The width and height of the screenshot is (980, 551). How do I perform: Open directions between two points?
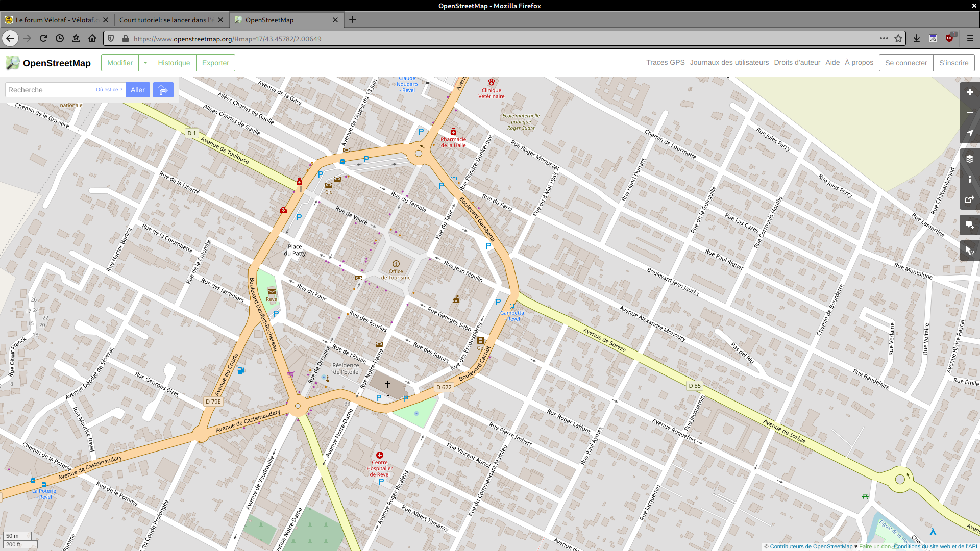click(163, 90)
